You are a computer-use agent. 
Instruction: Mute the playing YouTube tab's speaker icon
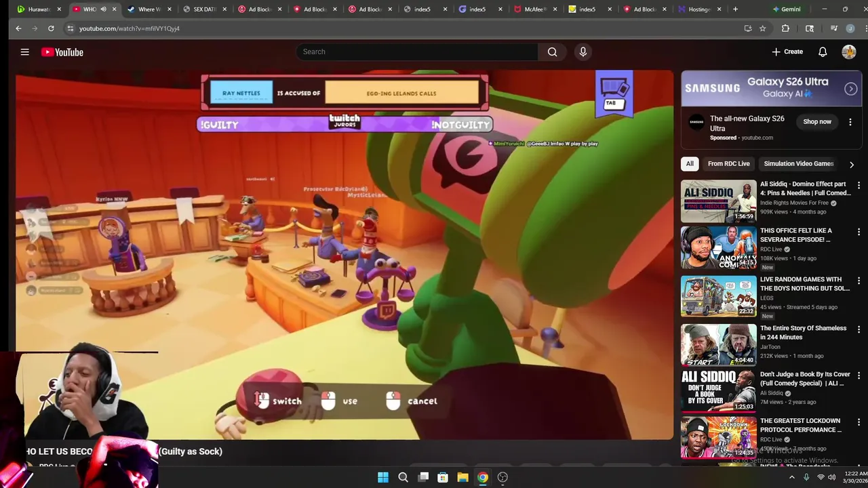tap(103, 9)
